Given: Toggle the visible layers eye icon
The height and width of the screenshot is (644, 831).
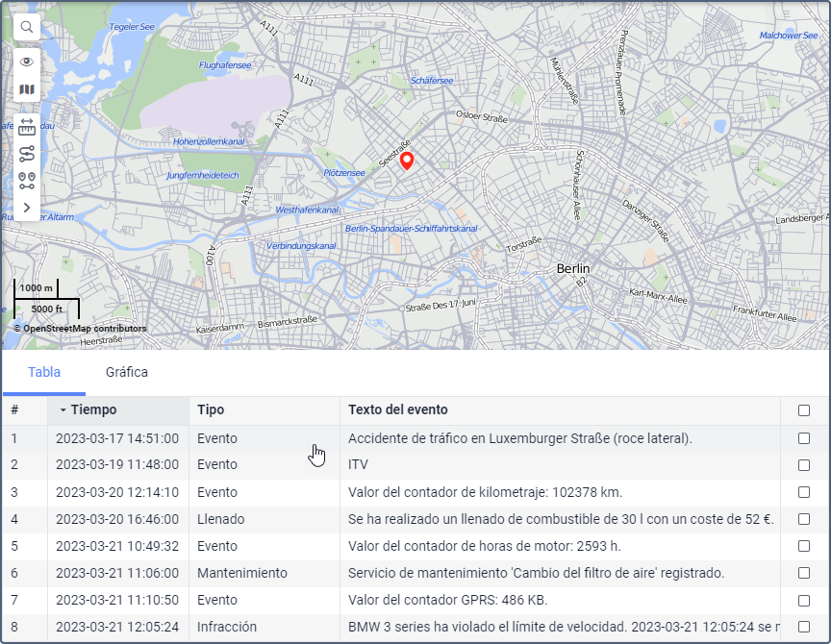Looking at the screenshot, I should coord(27,62).
